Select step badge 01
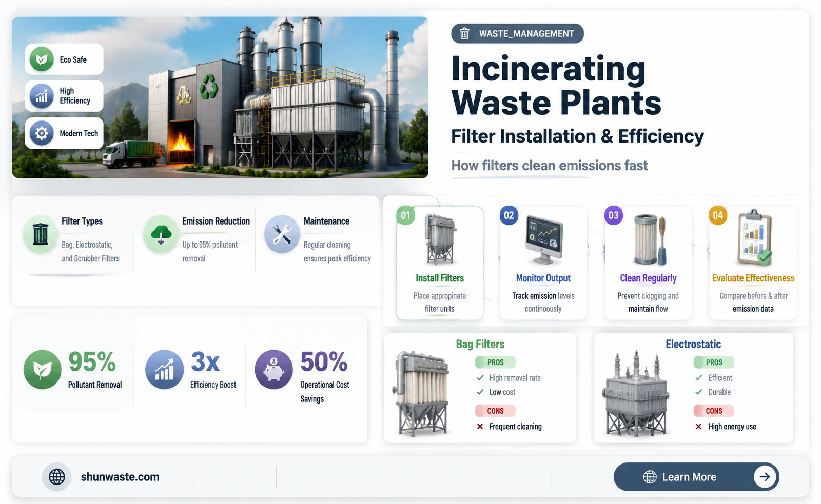The width and height of the screenshot is (821, 504). (x=405, y=215)
